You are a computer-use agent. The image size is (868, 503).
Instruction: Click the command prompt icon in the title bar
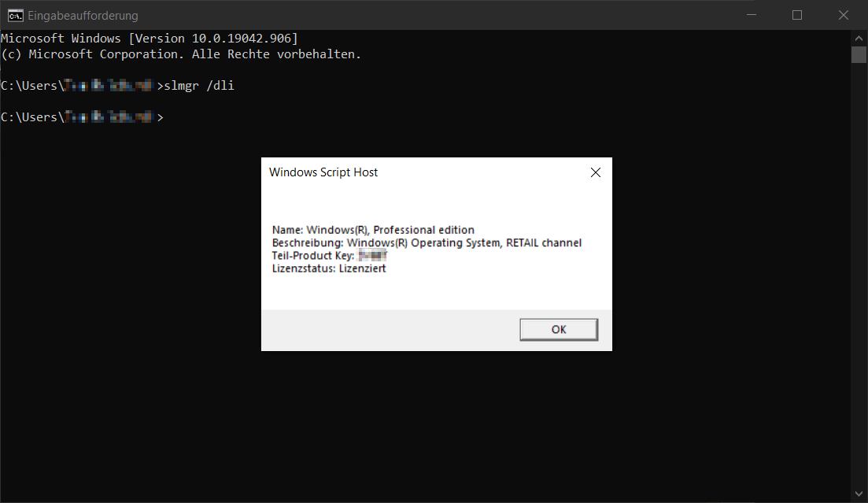click(15, 16)
